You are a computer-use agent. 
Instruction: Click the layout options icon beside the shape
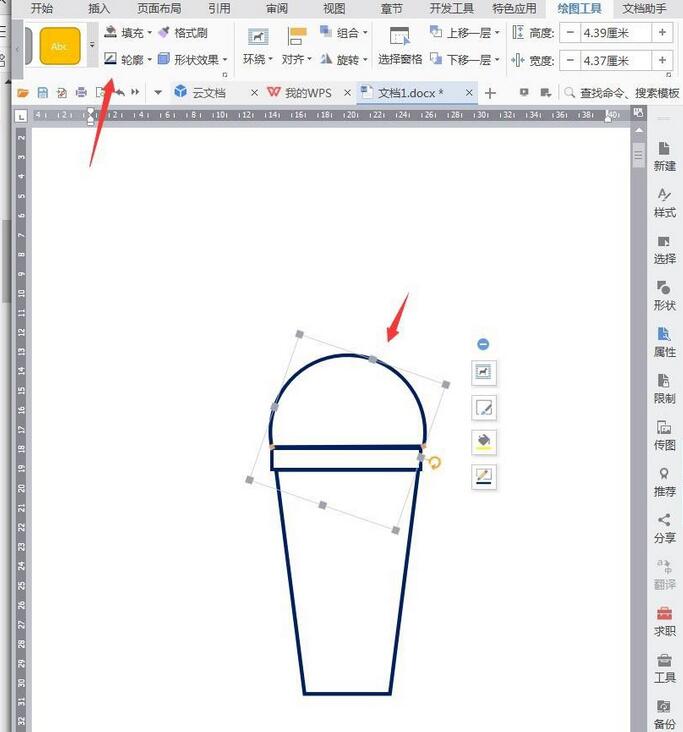[484, 373]
